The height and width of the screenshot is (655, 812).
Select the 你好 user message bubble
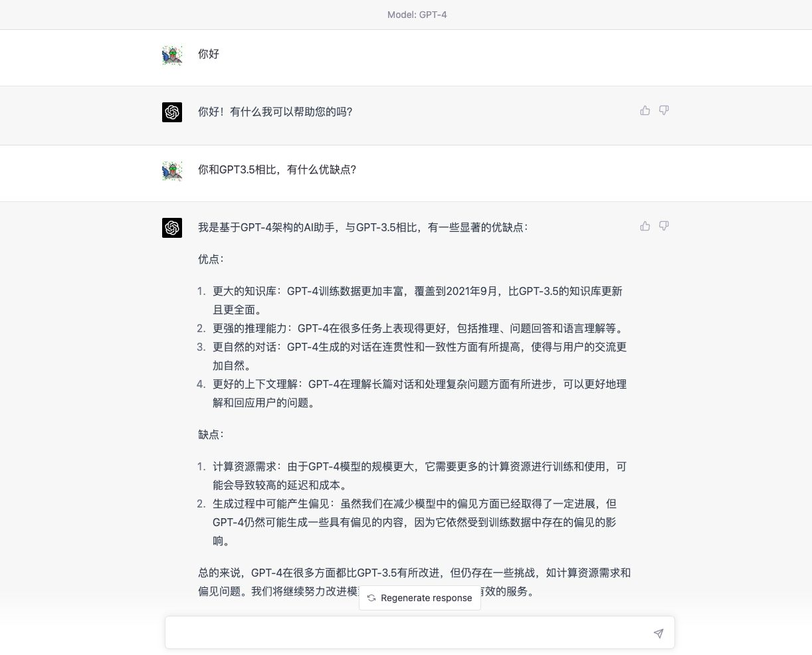208,54
